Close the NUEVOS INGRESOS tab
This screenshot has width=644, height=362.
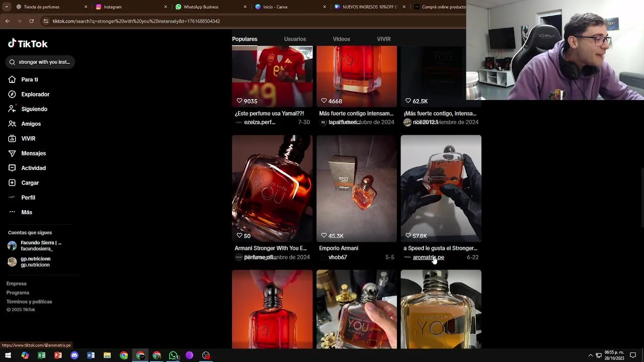(404, 7)
